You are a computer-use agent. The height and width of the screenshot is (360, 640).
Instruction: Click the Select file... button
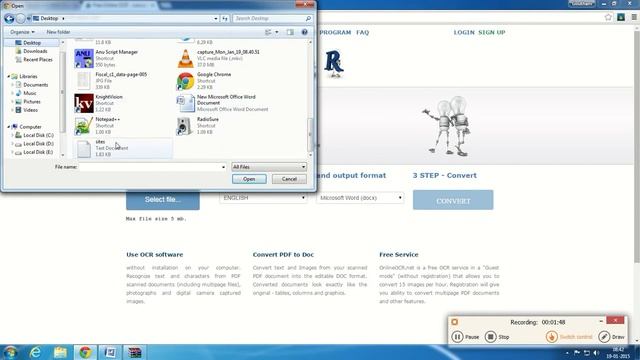pos(163,200)
